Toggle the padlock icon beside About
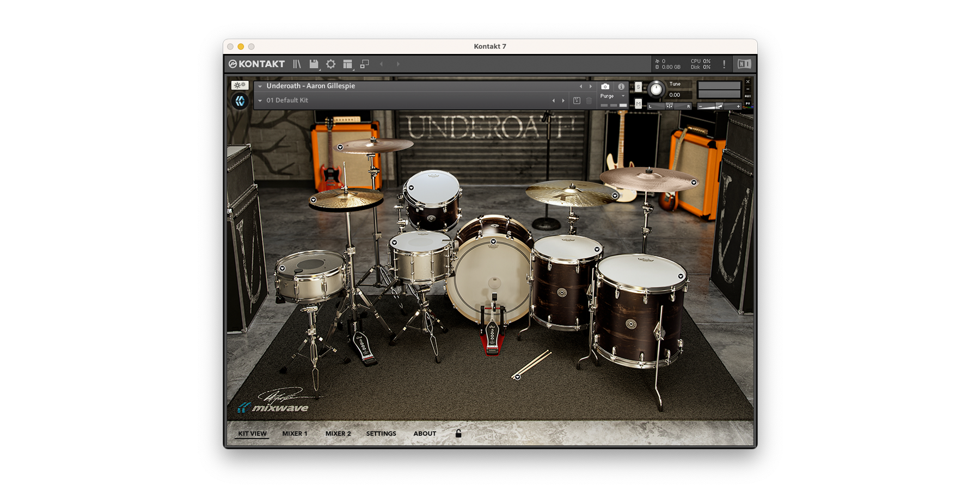 458,434
